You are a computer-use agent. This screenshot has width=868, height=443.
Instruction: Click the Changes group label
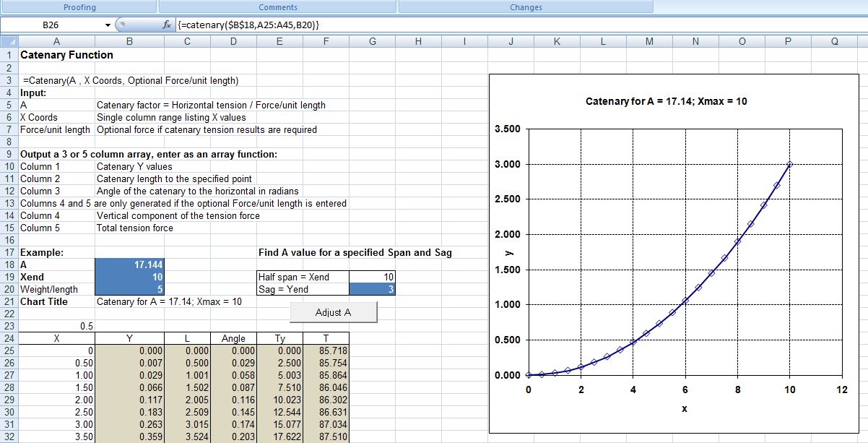[526, 7]
